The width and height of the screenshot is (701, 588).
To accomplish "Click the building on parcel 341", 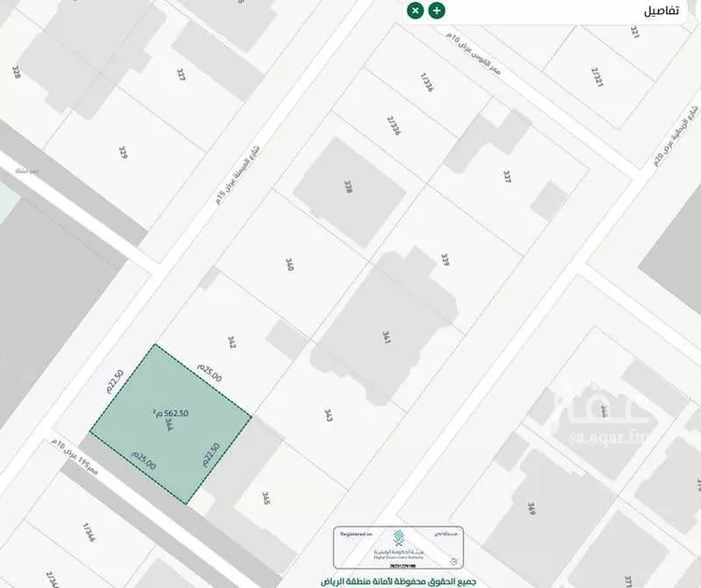I will [385, 332].
